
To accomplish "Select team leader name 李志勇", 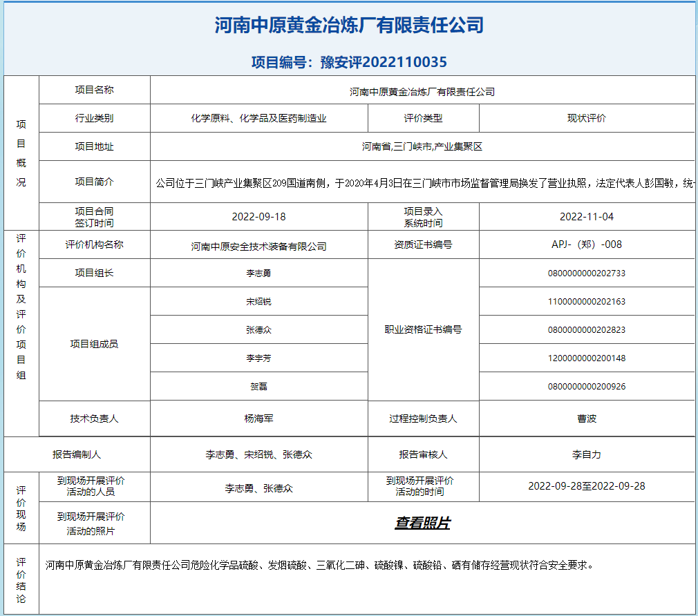I will [259, 273].
